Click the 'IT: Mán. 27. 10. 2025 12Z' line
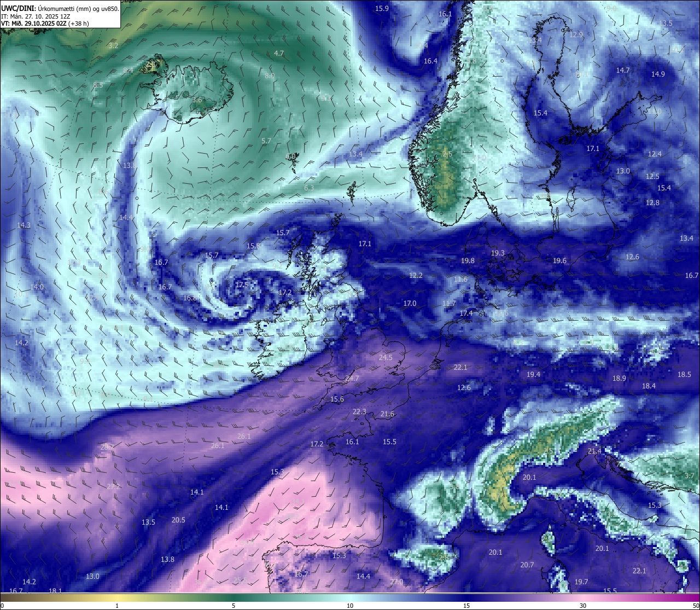The image size is (700, 610). [x=36, y=16]
